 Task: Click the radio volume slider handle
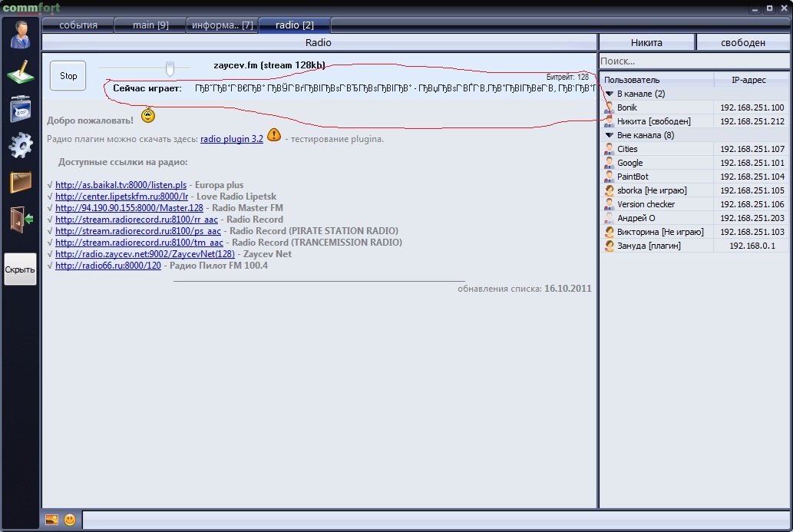click(x=170, y=69)
